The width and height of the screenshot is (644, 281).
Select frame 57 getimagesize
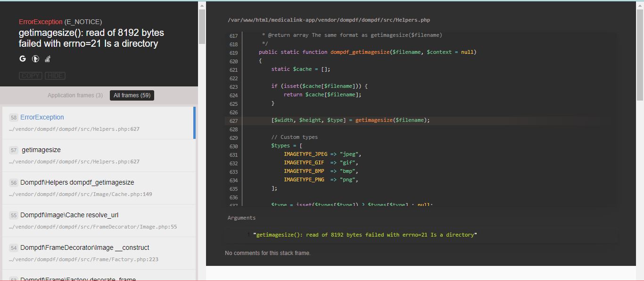[x=41, y=150]
